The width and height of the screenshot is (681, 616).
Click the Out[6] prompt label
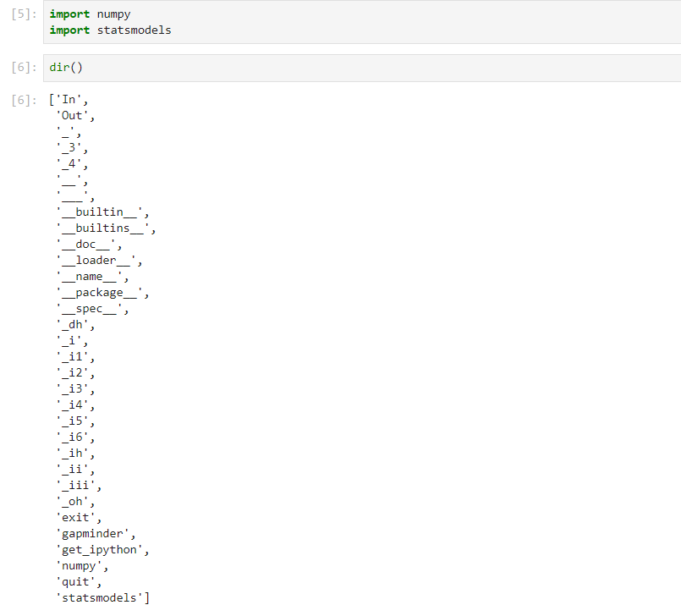click(x=21, y=99)
